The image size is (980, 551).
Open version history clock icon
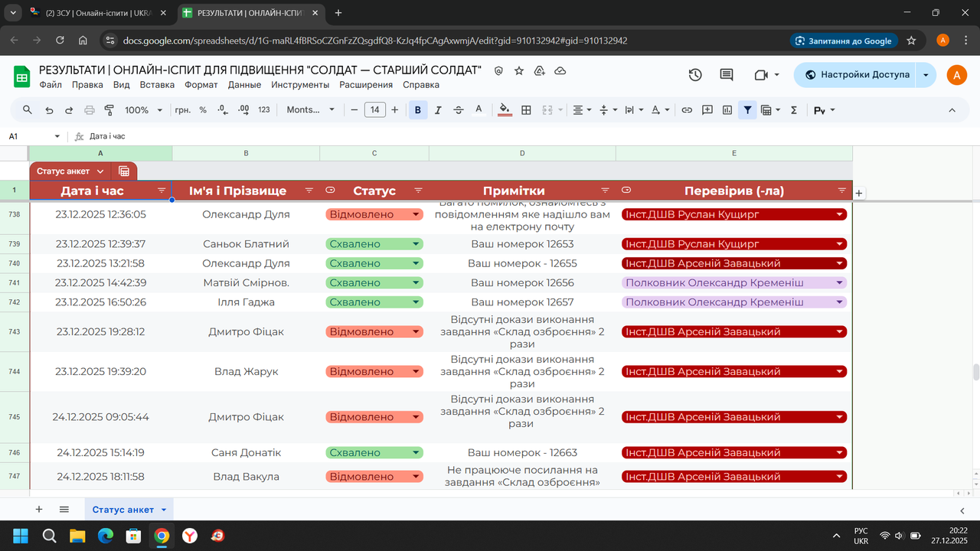[x=695, y=74]
